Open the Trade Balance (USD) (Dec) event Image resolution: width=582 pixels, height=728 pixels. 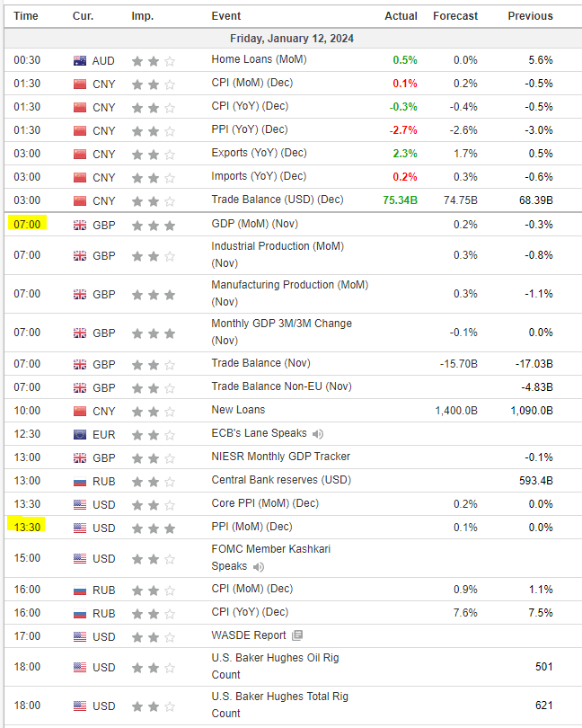pyautogui.click(x=278, y=200)
